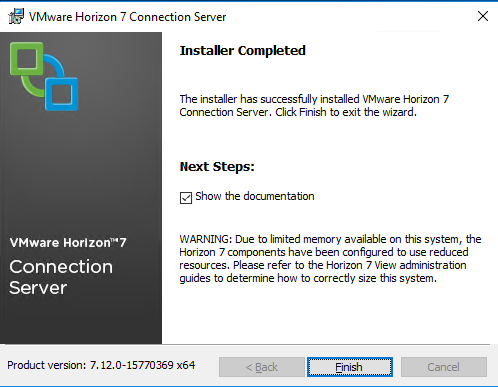Click 'VMware Horizon 7' text in side banner
Image resolution: width=498 pixels, height=387 pixels.
click(68, 242)
